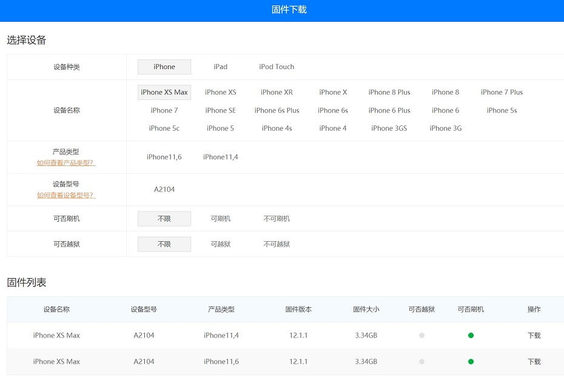Click the 操作 column header
Viewport: 564px width, 392px height.
pos(534,310)
